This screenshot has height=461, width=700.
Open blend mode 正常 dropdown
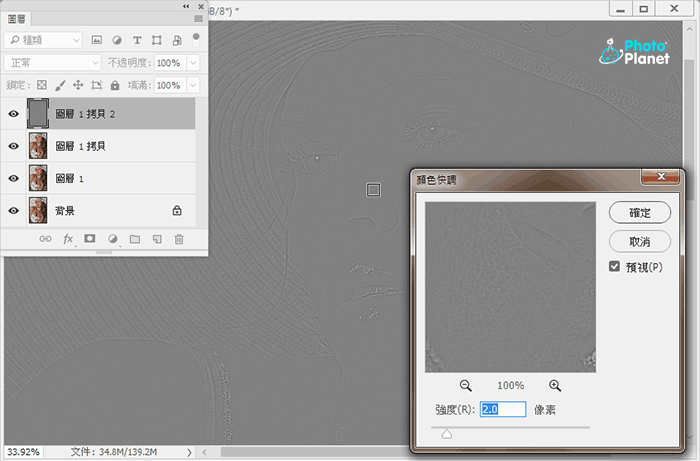point(53,62)
